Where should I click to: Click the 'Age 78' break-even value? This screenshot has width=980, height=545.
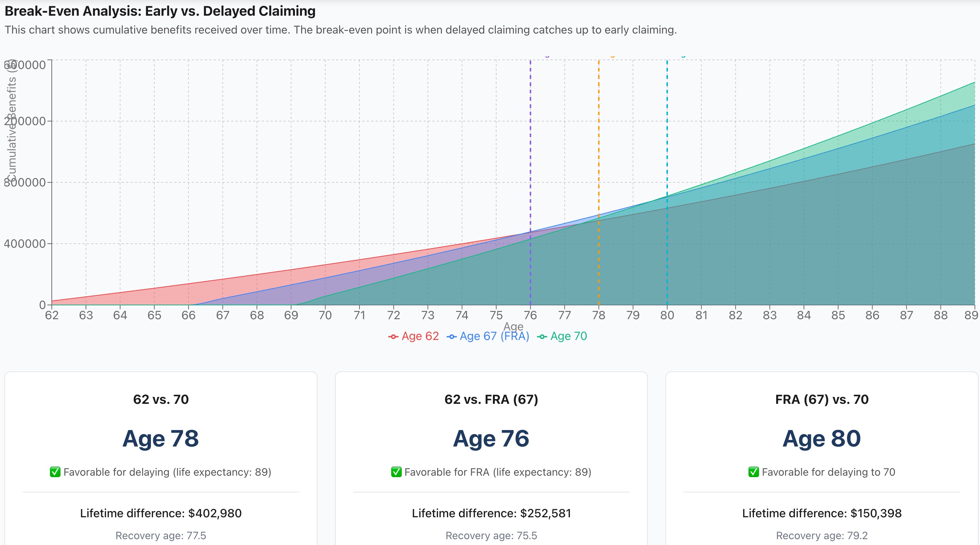point(160,438)
